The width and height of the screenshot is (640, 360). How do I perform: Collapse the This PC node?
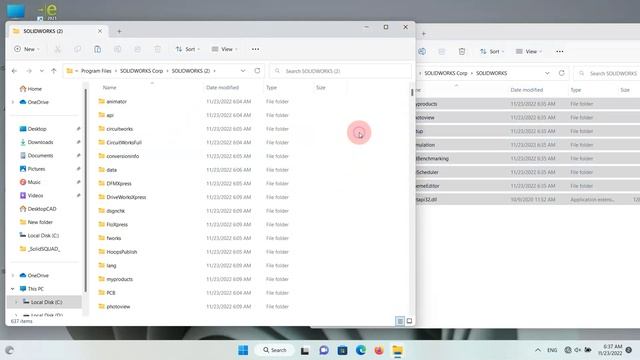(x=13, y=289)
